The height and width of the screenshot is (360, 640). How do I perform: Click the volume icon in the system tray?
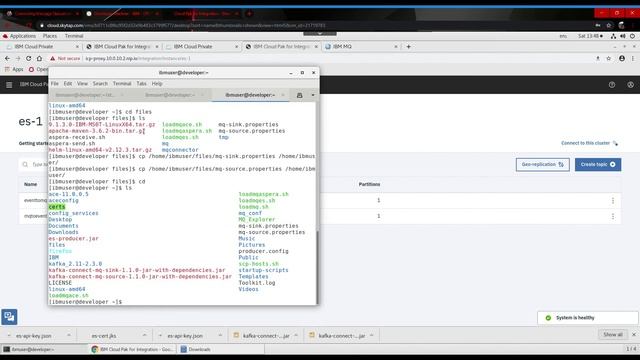(623, 36)
